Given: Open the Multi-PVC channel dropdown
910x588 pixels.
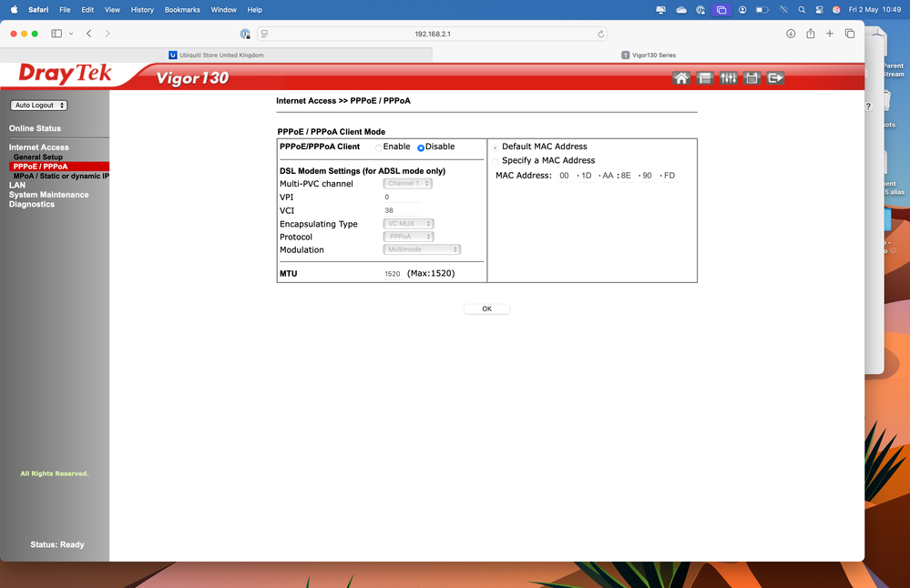Looking at the screenshot, I should point(407,183).
